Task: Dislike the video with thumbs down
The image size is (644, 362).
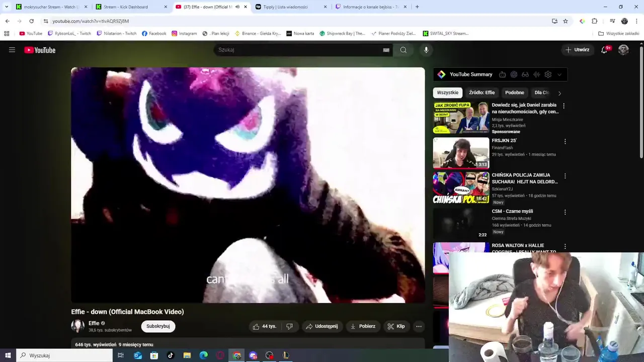Action: [289, 326]
